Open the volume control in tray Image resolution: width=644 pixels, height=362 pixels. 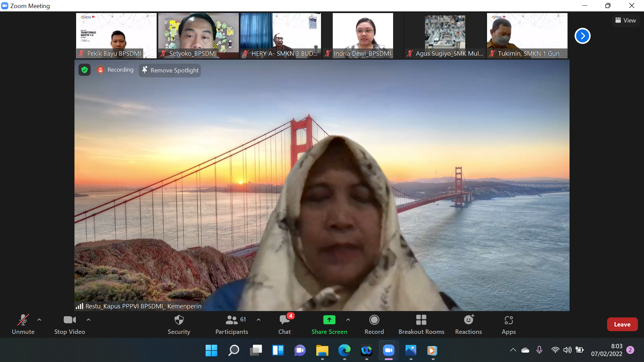point(567,350)
